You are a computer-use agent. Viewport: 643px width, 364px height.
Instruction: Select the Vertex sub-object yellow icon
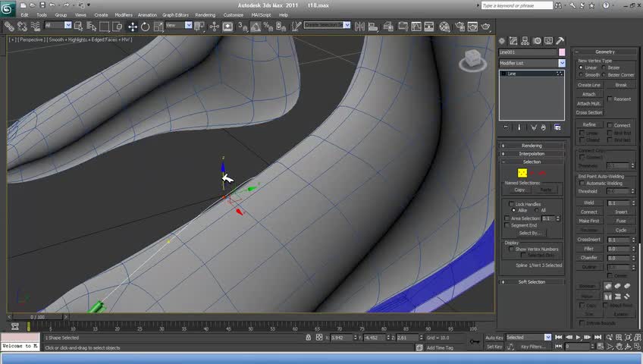tap(522, 173)
